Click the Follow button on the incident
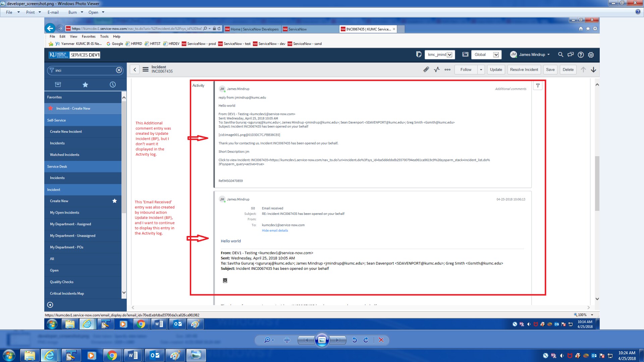 click(x=466, y=69)
